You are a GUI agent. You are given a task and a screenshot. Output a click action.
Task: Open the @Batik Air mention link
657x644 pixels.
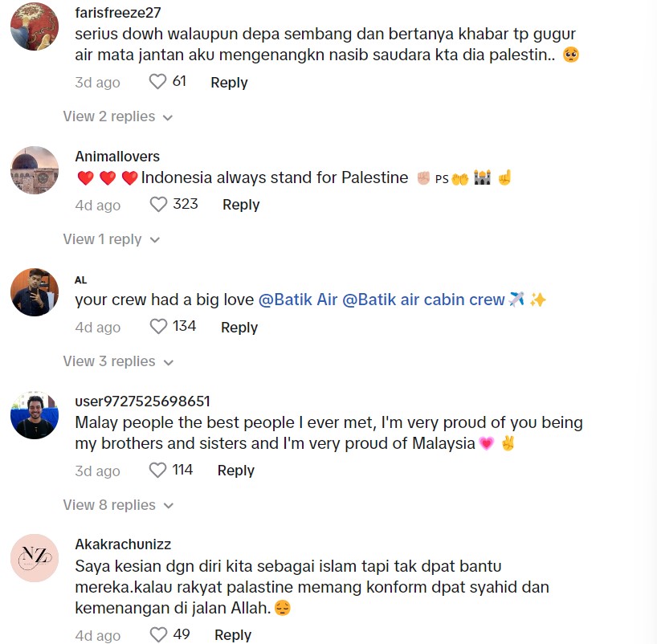click(298, 300)
